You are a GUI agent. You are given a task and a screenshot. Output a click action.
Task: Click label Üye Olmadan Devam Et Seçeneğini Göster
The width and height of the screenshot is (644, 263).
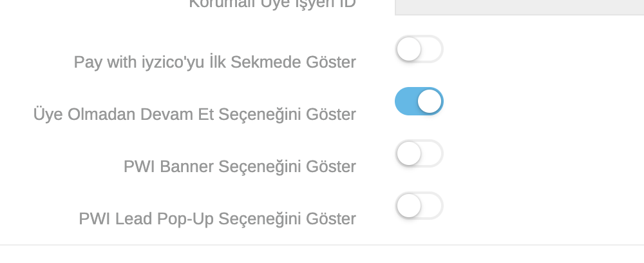[x=194, y=115]
